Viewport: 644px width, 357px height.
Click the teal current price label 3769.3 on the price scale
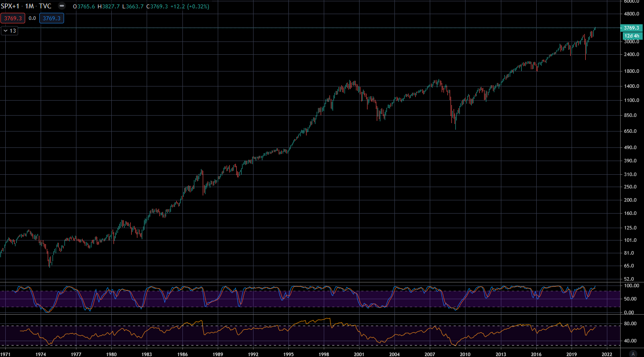(x=631, y=28)
